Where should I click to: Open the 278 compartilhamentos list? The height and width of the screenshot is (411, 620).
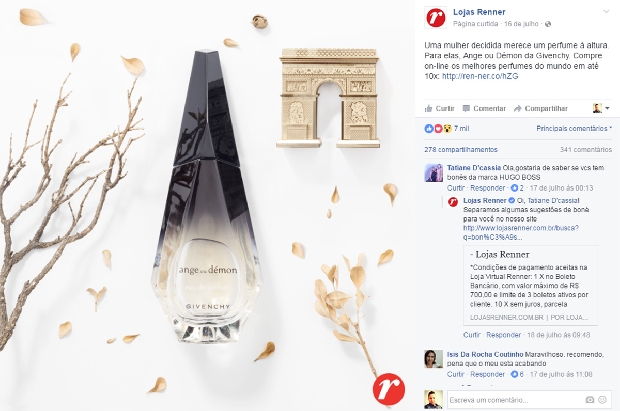[461, 150]
